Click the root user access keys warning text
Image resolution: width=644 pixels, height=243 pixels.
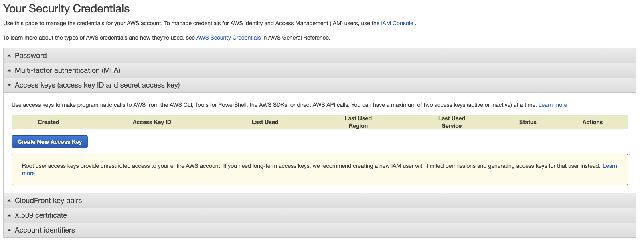click(x=311, y=166)
